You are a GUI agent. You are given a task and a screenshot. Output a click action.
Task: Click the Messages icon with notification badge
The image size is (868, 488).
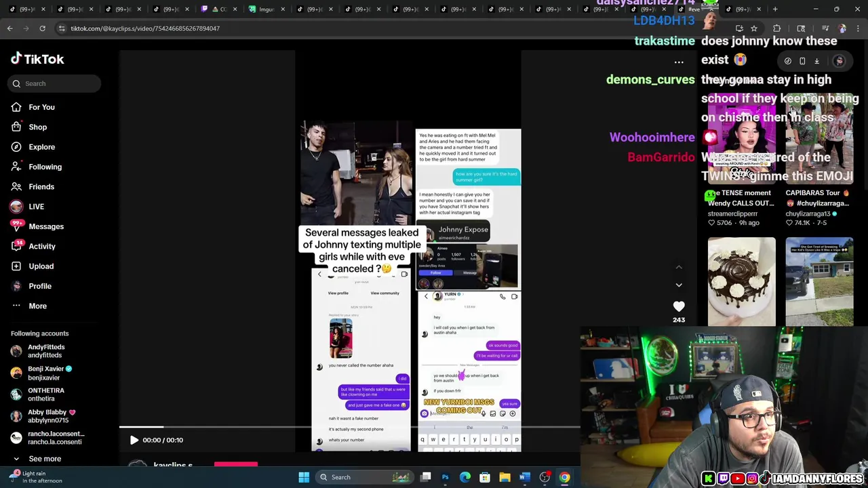(16, 226)
